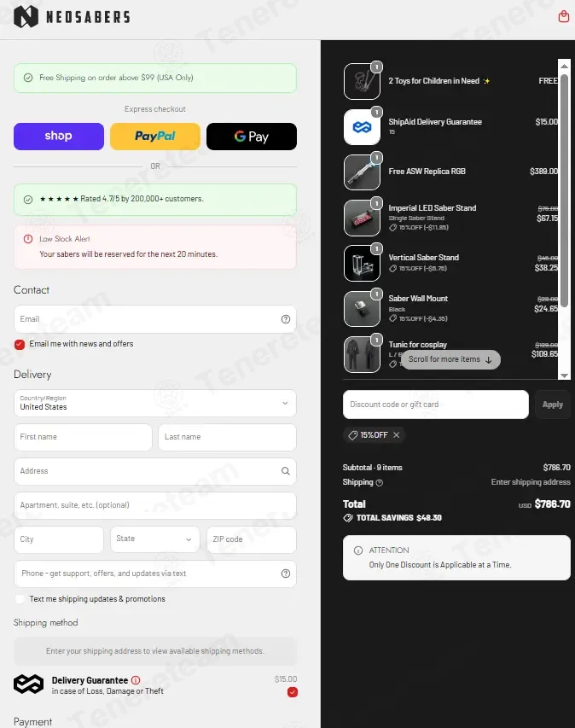Click the 15%OFF tag icon

pyautogui.click(x=352, y=435)
